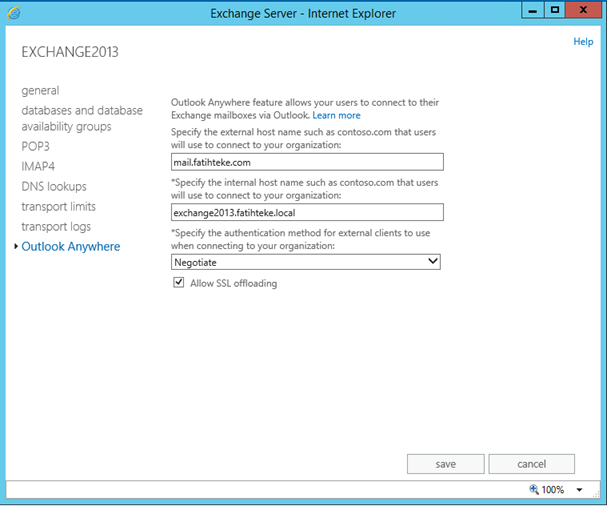The width and height of the screenshot is (607, 506).
Task: Open databases and database availability groups
Action: 82,118
